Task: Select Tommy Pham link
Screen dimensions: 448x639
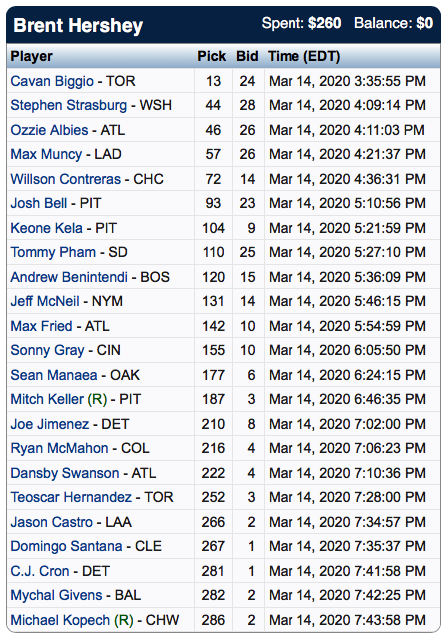Action: [53, 252]
